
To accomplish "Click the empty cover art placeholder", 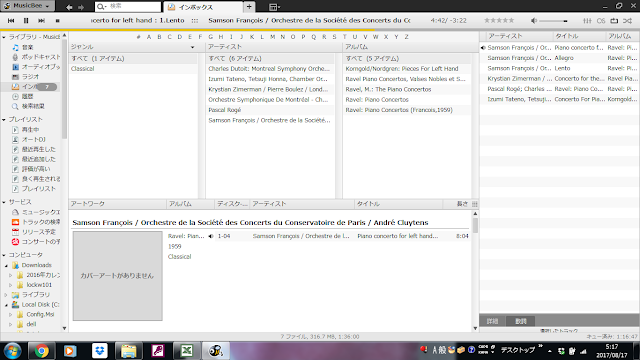I will (118, 276).
